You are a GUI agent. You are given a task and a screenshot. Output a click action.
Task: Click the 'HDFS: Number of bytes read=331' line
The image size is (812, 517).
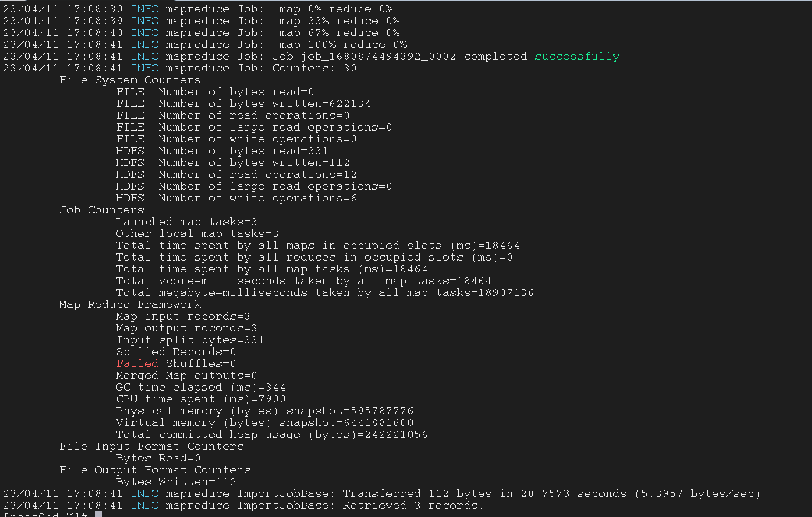(222, 151)
